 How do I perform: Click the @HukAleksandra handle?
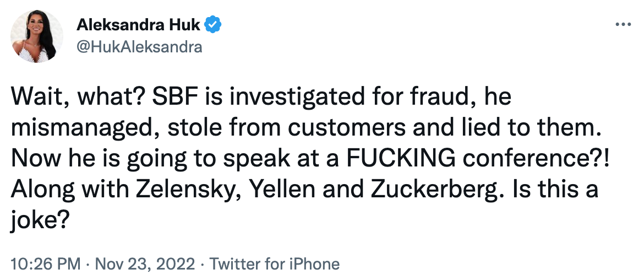point(139,47)
